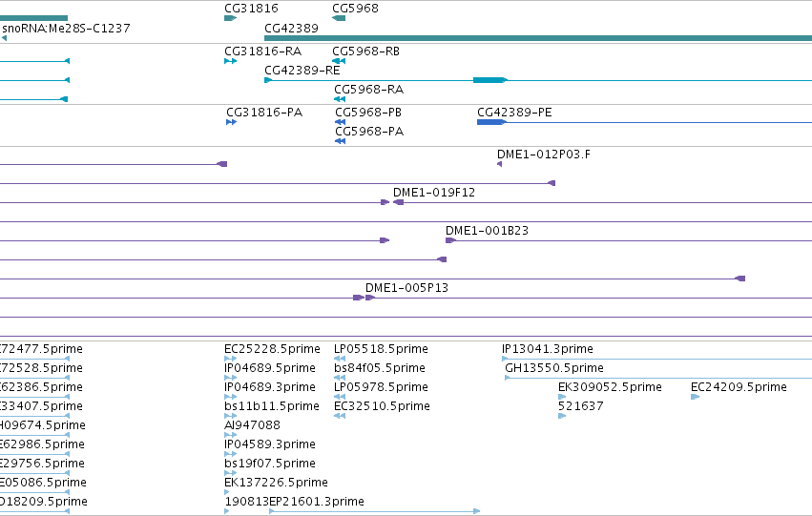The width and height of the screenshot is (812, 516).
Task: Click the CG42389-PE blue exon block
Action: tap(490, 122)
